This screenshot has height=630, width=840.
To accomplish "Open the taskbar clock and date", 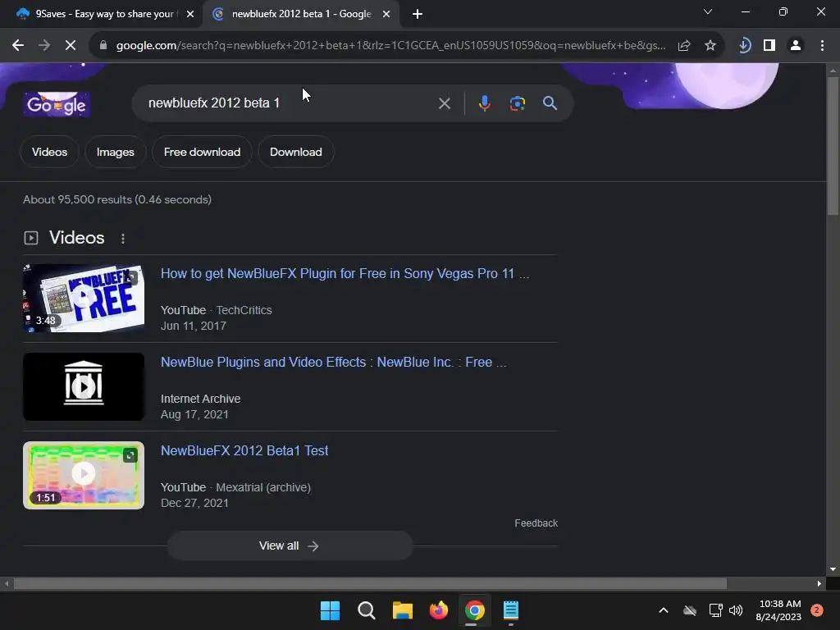I will pyautogui.click(x=778, y=610).
